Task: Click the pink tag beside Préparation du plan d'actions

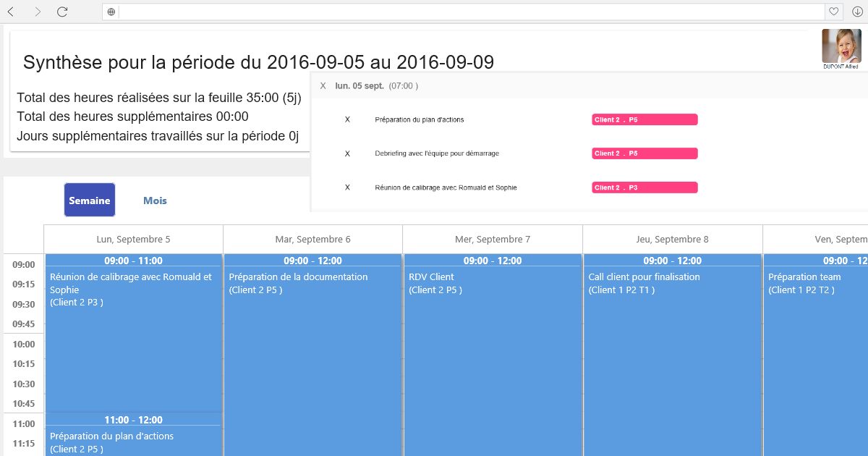Action: pyautogui.click(x=644, y=119)
